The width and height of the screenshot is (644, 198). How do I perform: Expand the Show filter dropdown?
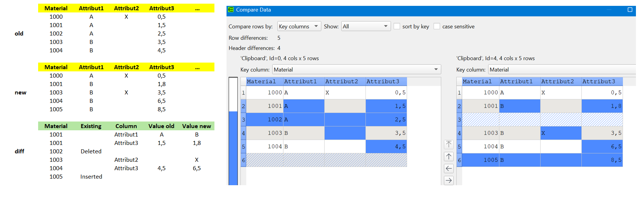(x=366, y=26)
